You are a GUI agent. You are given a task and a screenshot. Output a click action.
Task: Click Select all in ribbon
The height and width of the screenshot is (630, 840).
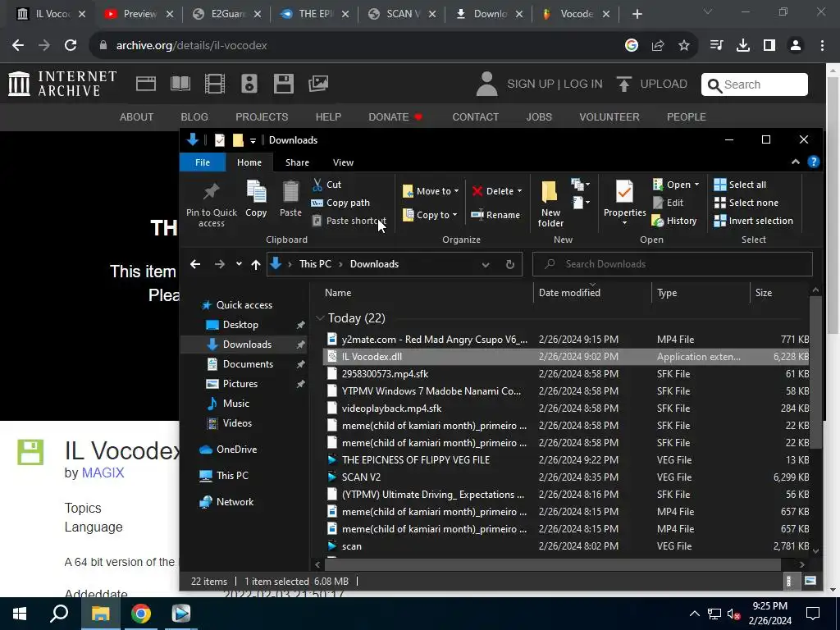[740, 185]
